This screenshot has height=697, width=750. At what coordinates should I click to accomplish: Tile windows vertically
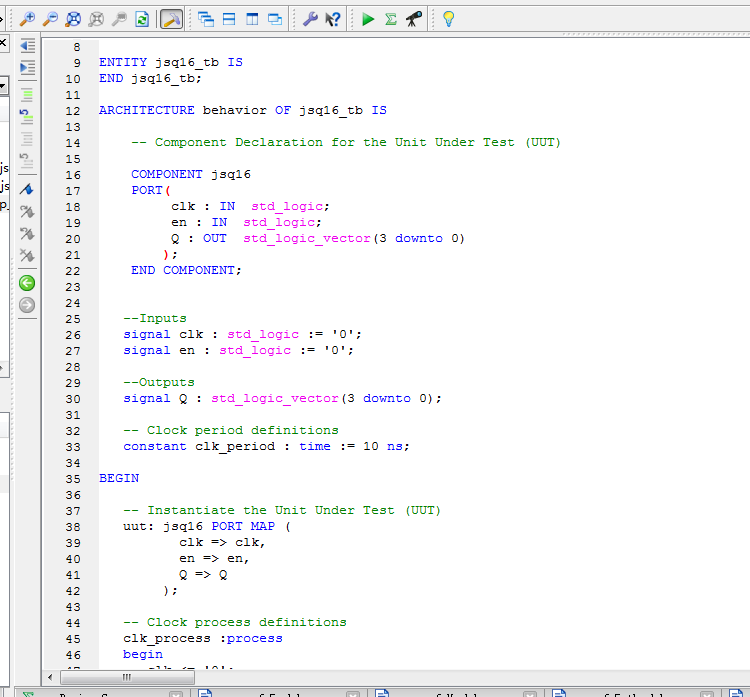pyautogui.click(x=252, y=19)
